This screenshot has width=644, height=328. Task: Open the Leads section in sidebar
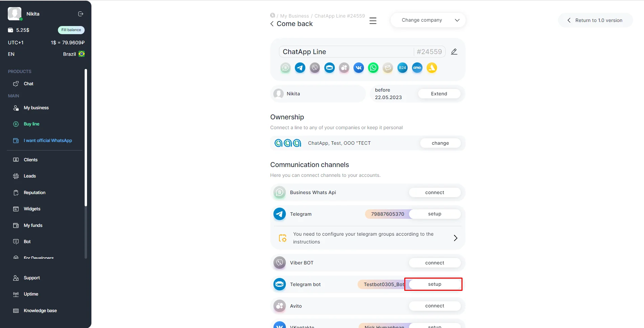[29, 176]
